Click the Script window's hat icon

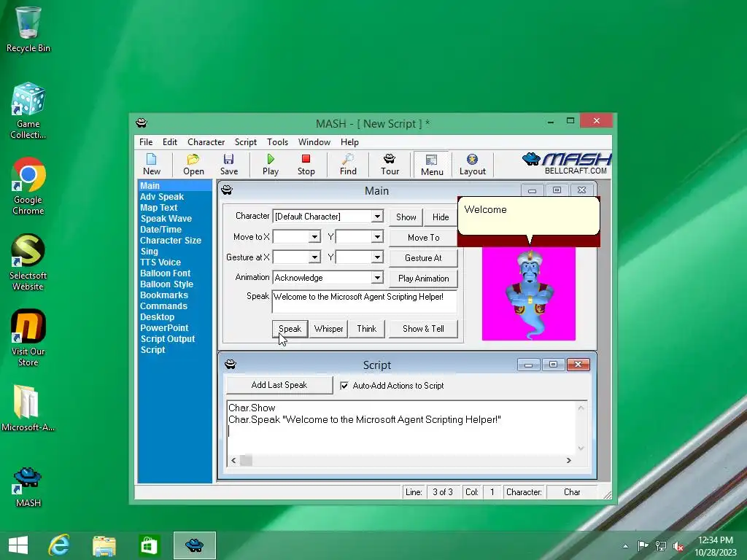click(x=230, y=365)
